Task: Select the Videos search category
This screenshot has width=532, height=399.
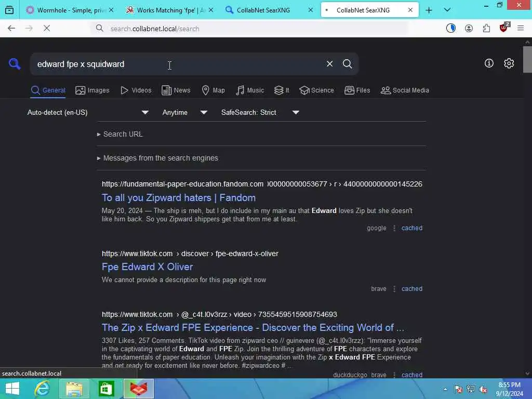Action: tap(136, 90)
